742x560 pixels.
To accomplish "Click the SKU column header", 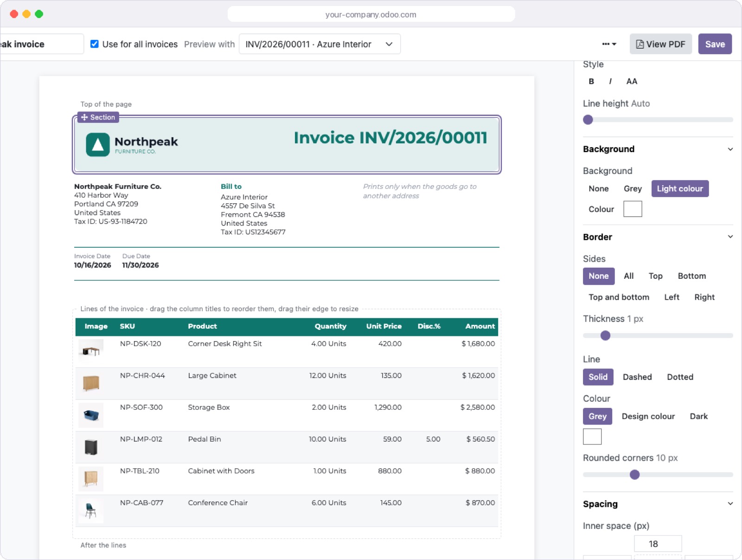I will tap(128, 327).
